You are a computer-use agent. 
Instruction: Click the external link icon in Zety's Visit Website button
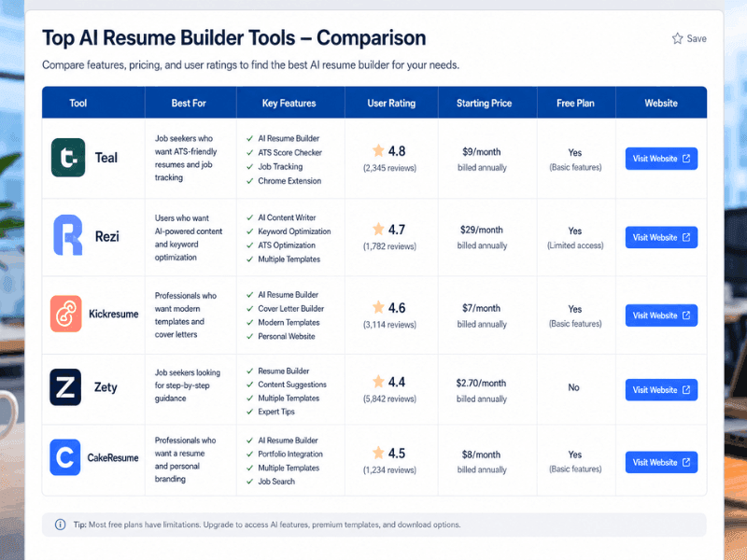coord(686,389)
